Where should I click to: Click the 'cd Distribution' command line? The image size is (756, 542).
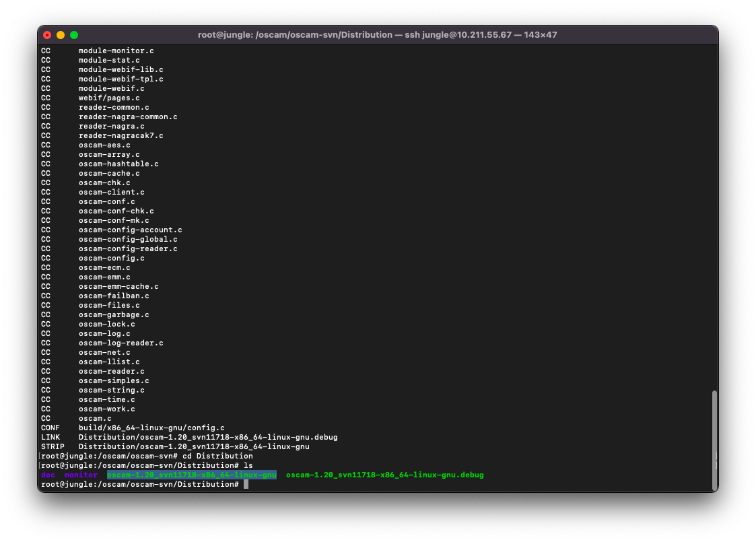(217, 456)
